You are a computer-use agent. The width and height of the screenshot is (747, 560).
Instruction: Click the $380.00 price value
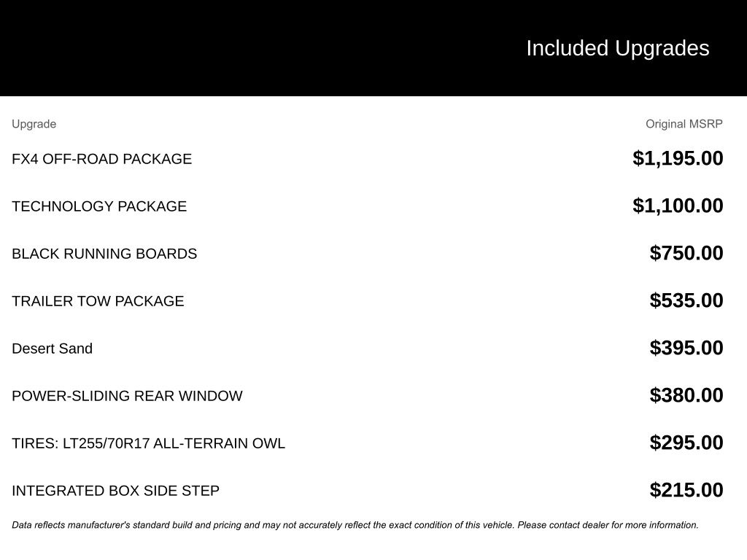(x=686, y=395)
